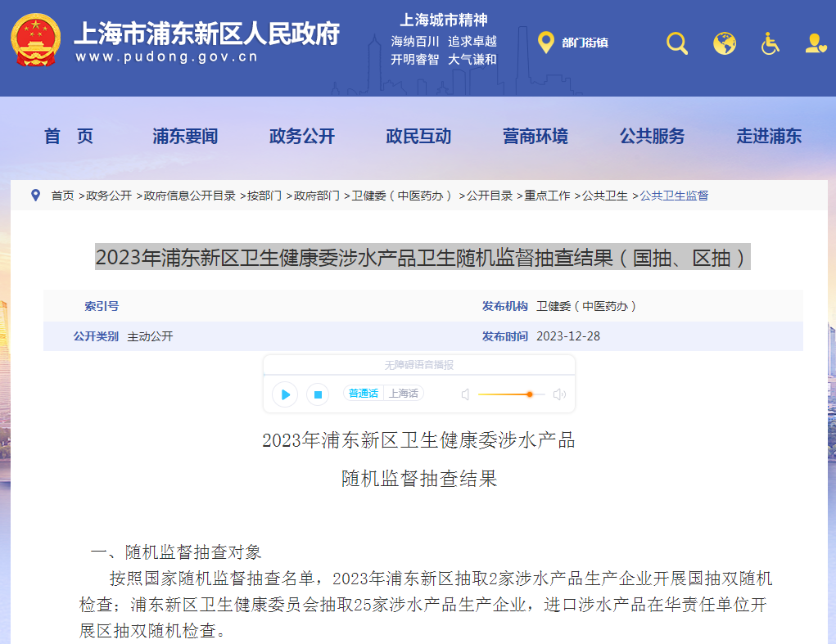Click breadcrumb link 首页
836x644 pixels.
(x=62, y=196)
